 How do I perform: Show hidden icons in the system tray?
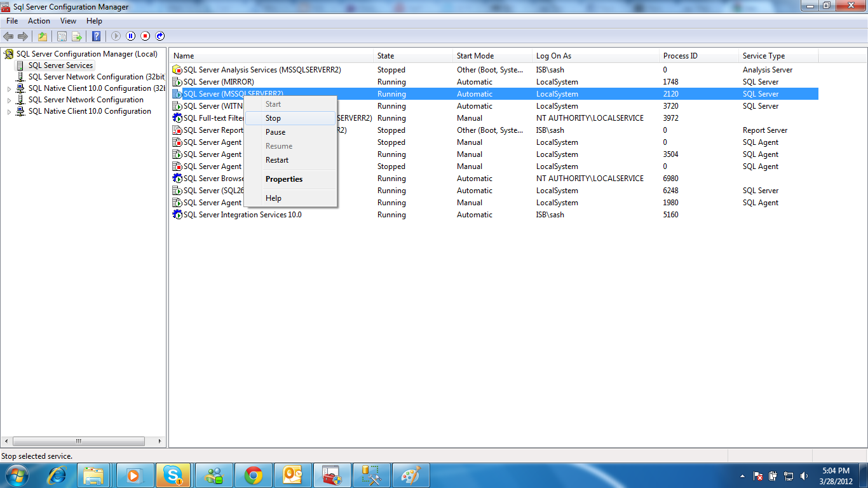click(x=742, y=475)
